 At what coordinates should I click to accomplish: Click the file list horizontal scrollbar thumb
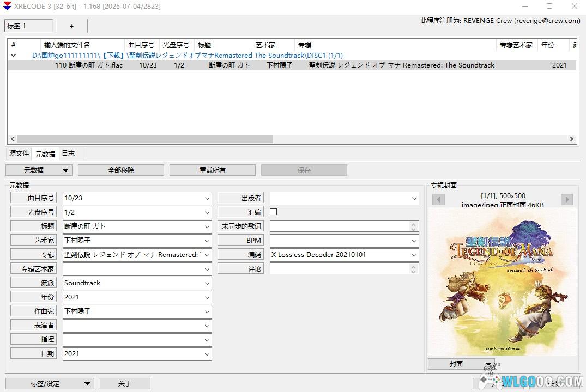point(145,139)
